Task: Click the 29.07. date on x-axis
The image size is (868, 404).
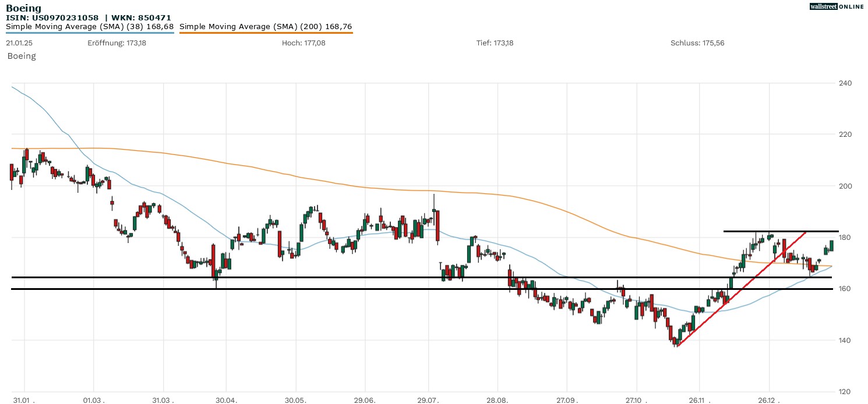Action: (x=428, y=401)
